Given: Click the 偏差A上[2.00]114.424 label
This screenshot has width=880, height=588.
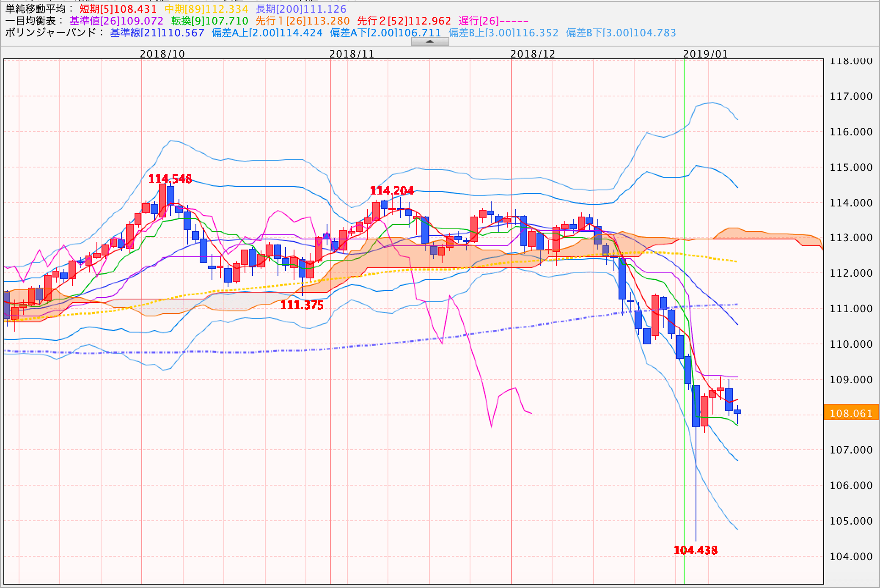Looking at the screenshot, I should [x=267, y=33].
